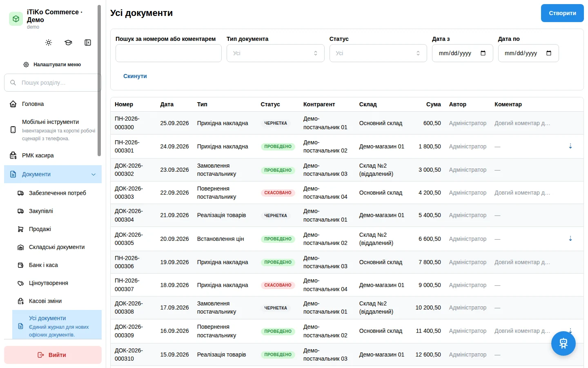This screenshot has width=588, height=368.
Task: Click Налаштувати меню
Action: (x=53, y=65)
